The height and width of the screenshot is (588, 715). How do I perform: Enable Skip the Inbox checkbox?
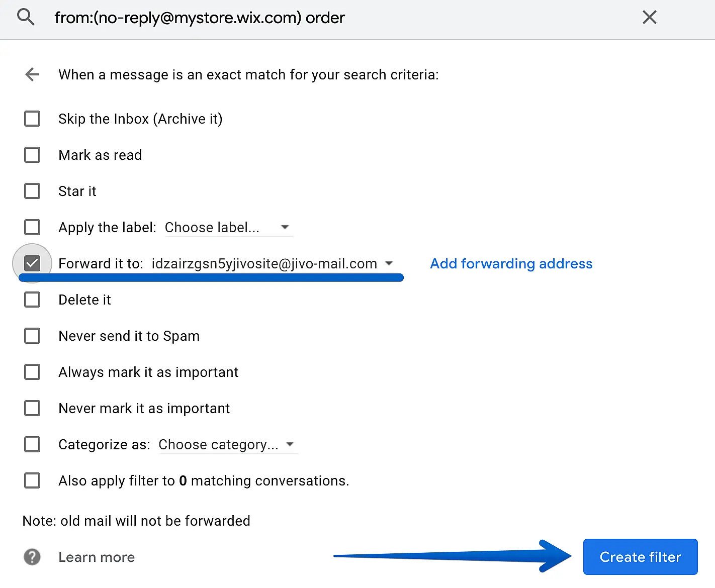[32, 119]
